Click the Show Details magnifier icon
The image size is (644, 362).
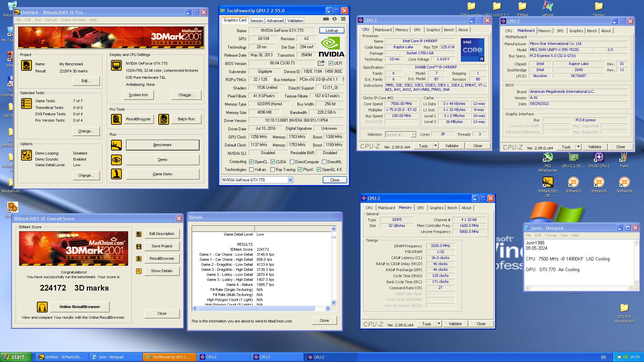pyautogui.click(x=139, y=271)
